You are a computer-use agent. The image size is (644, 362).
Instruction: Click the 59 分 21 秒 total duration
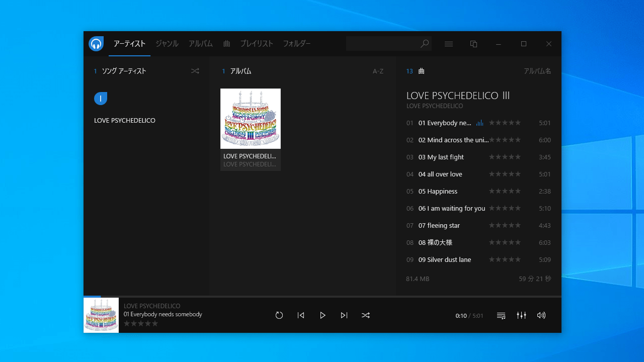tap(535, 279)
